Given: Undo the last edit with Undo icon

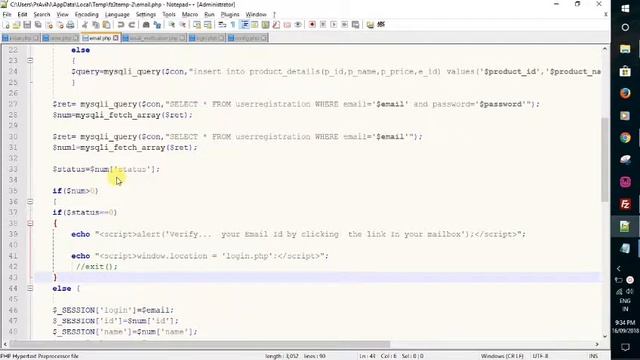Looking at the screenshot, I should (x=121, y=25).
